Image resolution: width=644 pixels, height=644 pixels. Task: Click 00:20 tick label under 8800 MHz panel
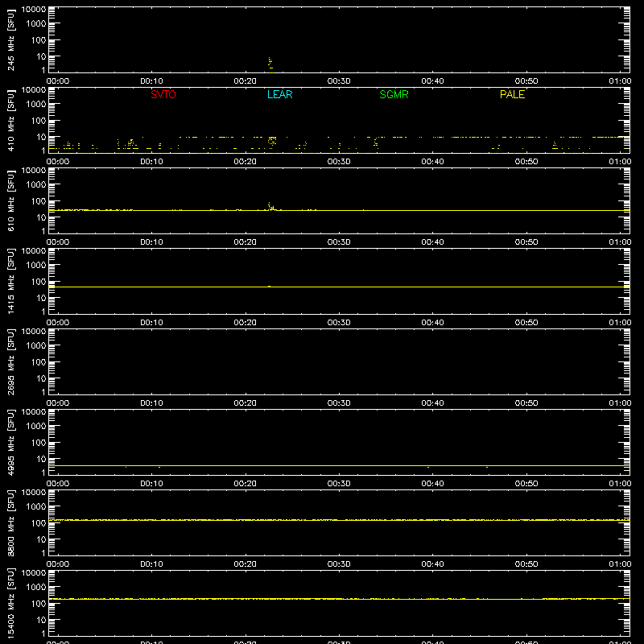point(246,564)
